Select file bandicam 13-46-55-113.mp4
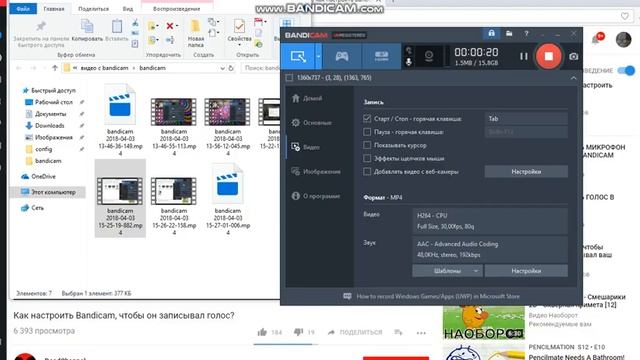Image resolution: width=640 pixels, height=360 pixels. coord(174,127)
